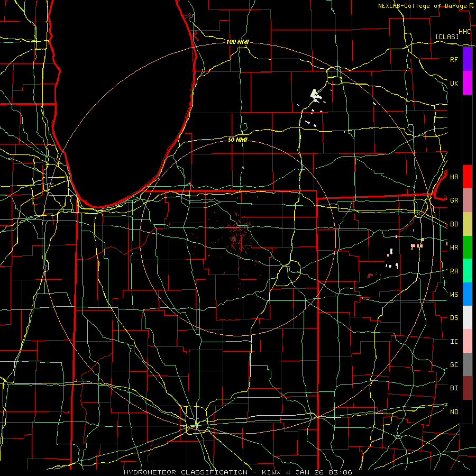This screenshot has width=476, height=476.
Task: Click the GC legend label
Action: [x=454, y=365]
